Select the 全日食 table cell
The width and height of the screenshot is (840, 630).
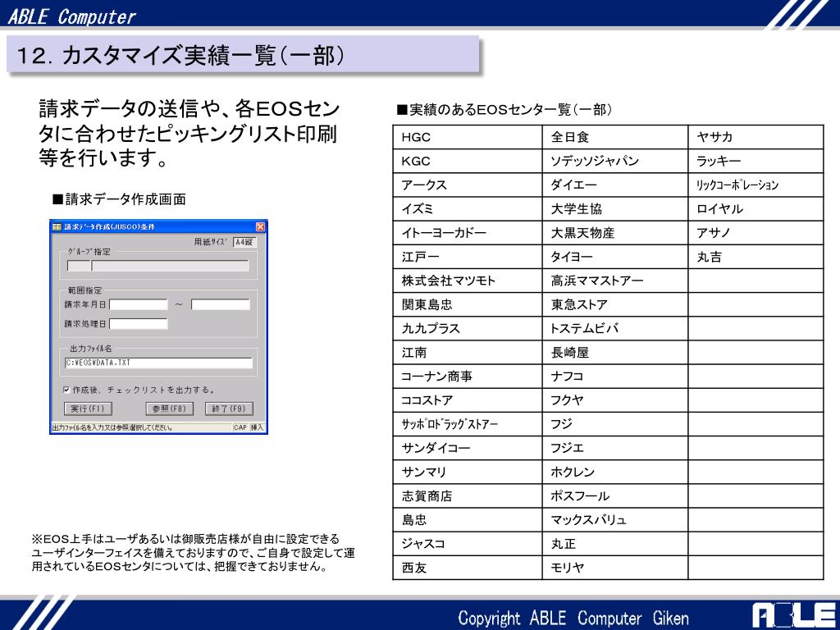pyautogui.click(x=615, y=137)
